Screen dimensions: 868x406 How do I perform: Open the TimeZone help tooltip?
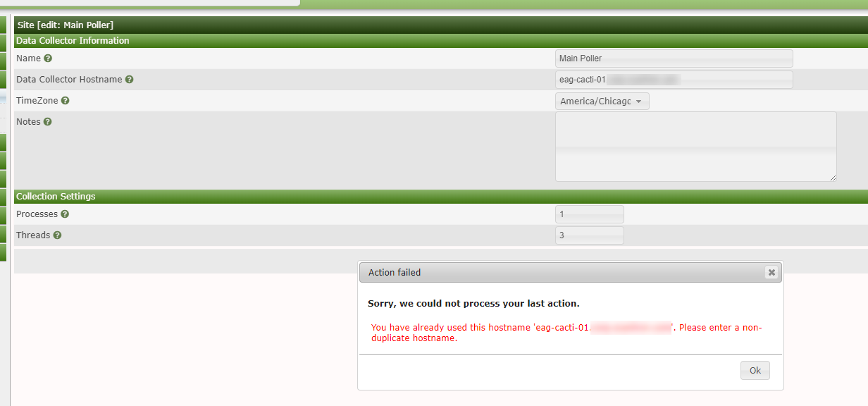tap(65, 100)
